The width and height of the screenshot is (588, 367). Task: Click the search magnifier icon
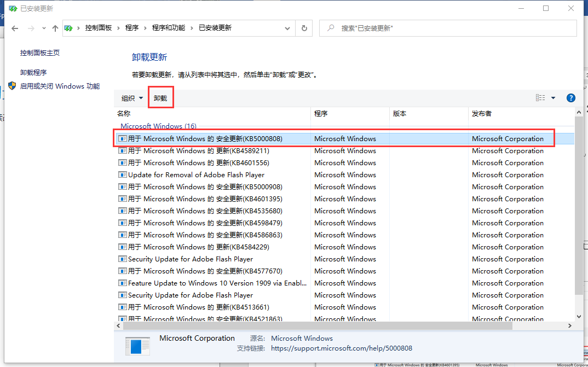pyautogui.click(x=330, y=28)
